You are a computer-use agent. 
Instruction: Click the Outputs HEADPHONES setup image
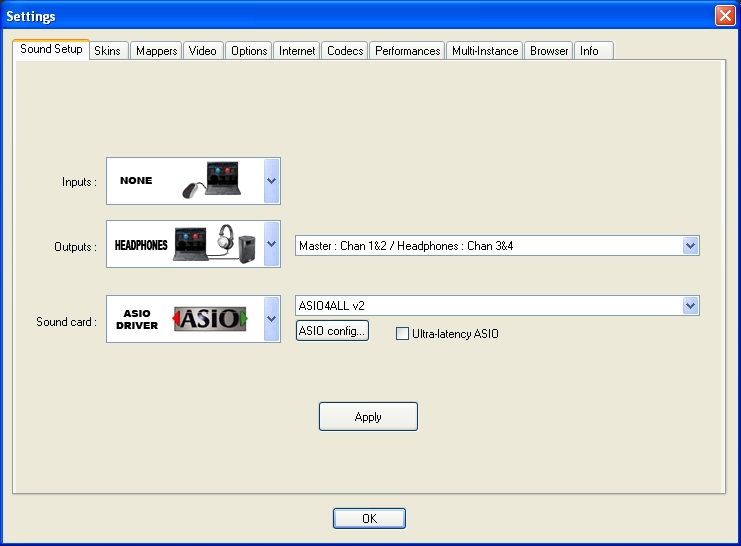click(x=215, y=244)
